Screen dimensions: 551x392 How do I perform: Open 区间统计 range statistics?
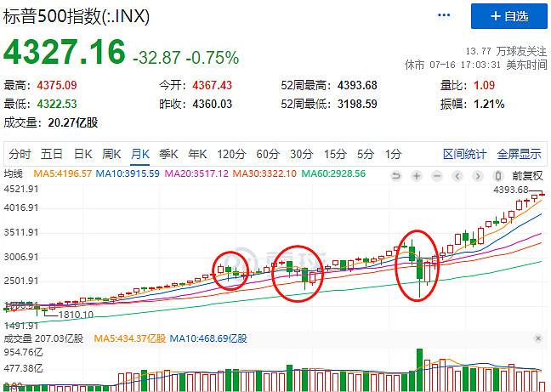pos(464,154)
